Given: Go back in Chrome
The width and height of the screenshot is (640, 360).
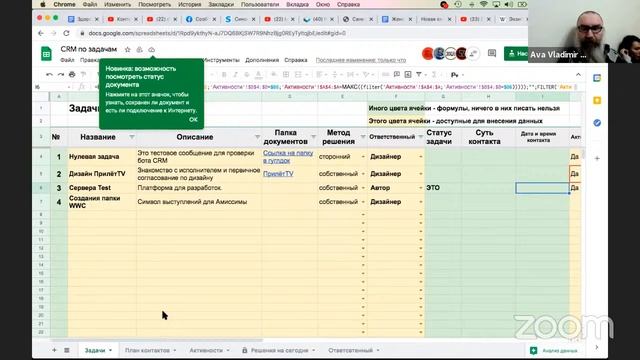Looking at the screenshot, I should pyautogui.click(x=41, y=33).
